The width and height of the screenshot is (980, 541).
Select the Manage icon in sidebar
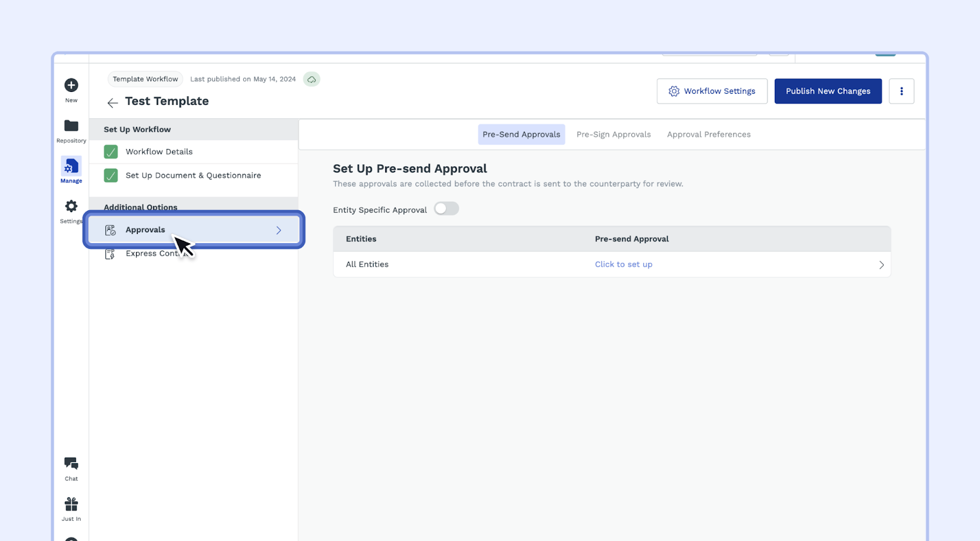click(71, 167)
